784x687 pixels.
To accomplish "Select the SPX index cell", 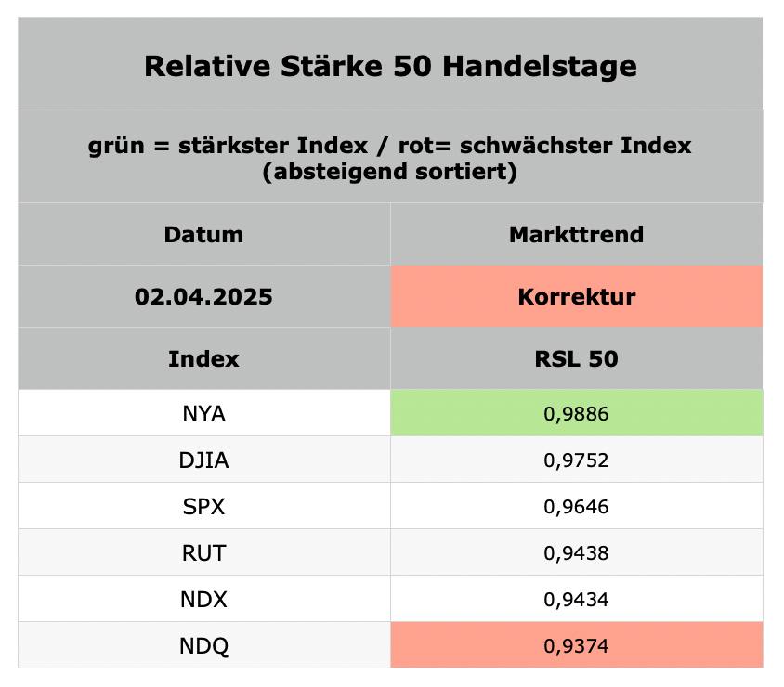I will (x=203, y=506).
